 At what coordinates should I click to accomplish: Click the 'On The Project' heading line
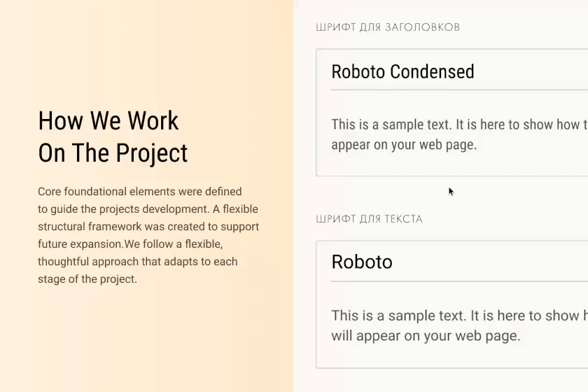coord(113,153)
